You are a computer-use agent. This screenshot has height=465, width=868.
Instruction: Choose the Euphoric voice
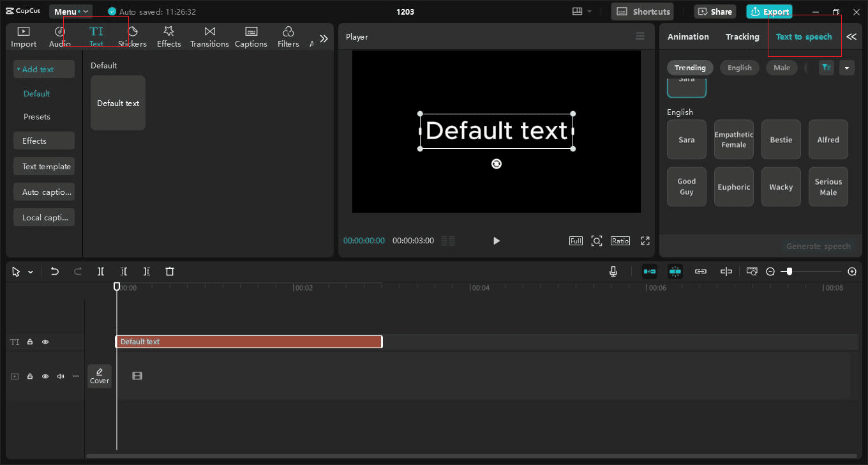[x=734, y=187]
